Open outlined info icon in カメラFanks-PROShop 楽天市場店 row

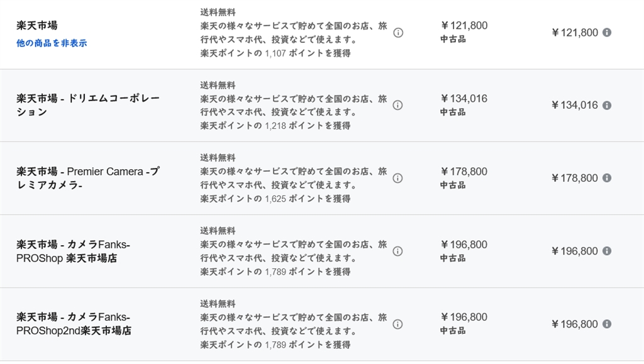(x=397, y=251)
